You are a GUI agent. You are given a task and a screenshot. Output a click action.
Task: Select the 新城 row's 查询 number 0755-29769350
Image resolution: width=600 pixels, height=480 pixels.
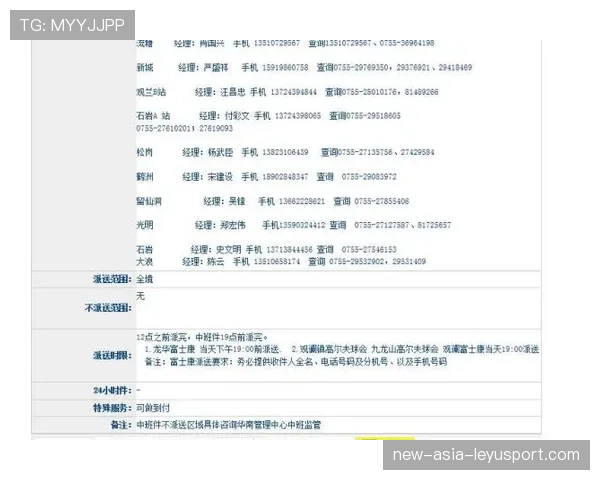[x=360, y=68]
